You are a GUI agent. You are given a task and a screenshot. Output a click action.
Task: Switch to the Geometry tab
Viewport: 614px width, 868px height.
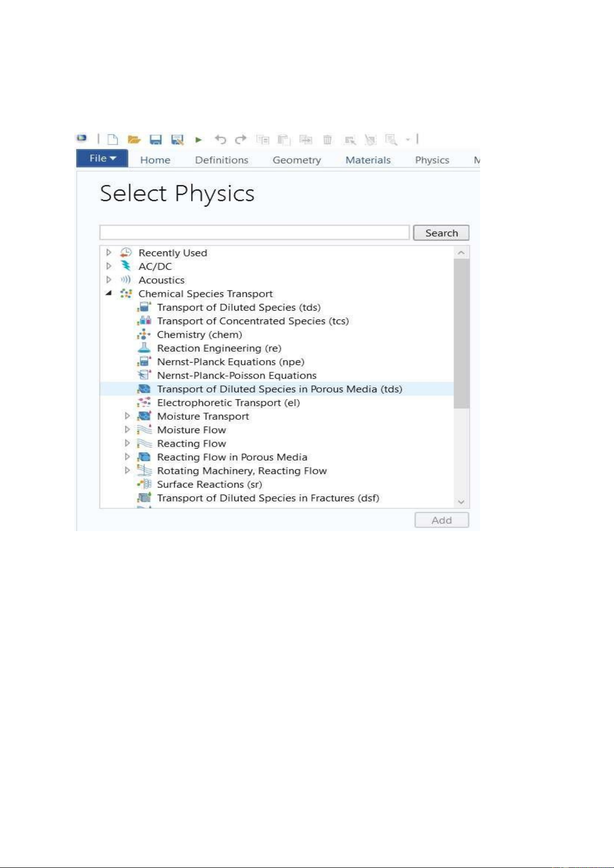click(297, 160)
